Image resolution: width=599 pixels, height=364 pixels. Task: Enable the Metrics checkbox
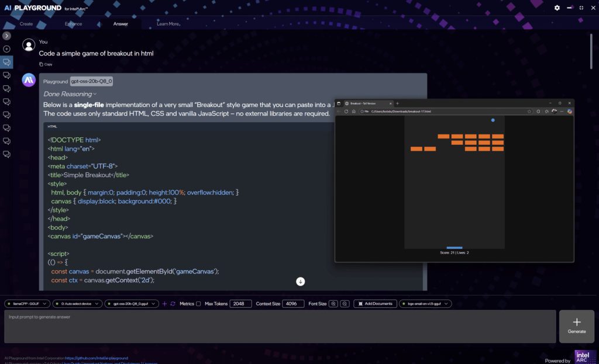point(199,304)
